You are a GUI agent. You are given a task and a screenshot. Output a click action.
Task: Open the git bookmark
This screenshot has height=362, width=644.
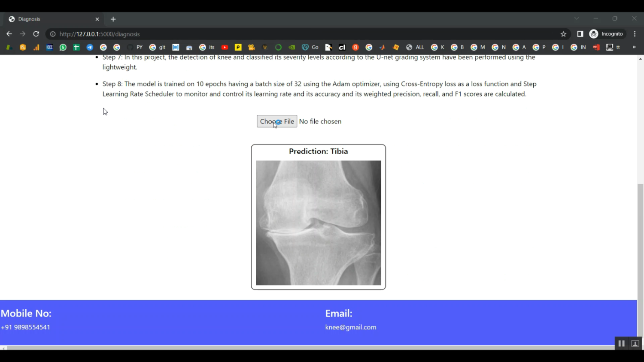[x=157, y=47]
